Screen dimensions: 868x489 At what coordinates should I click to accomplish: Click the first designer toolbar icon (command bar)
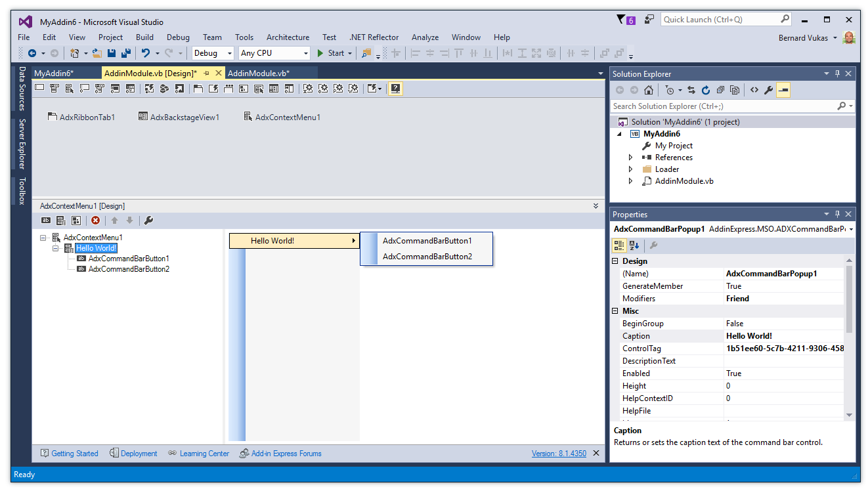[x=39, y=89]
